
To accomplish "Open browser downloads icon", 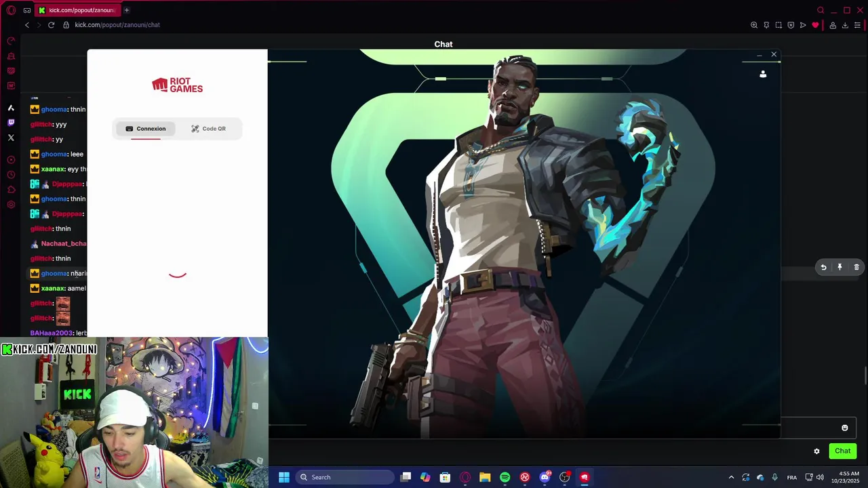I will coord(845,25).
